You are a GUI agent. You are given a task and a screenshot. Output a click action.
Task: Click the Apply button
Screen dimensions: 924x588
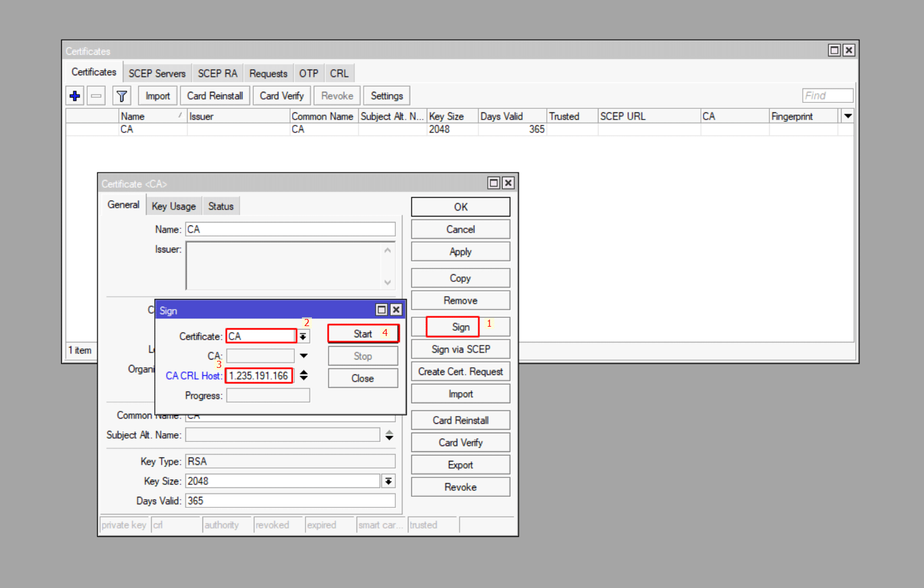pos(461,251)
